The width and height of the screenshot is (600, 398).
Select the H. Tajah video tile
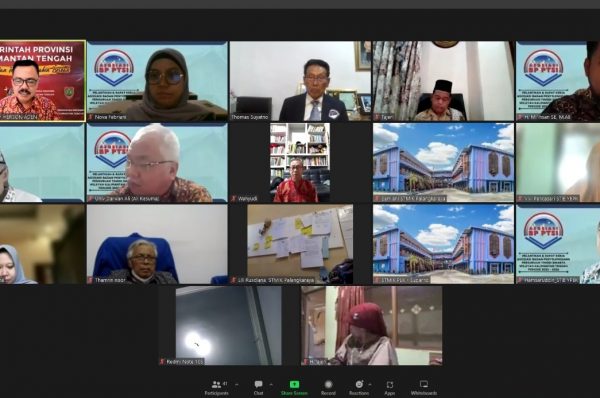[x=372, y=326]
